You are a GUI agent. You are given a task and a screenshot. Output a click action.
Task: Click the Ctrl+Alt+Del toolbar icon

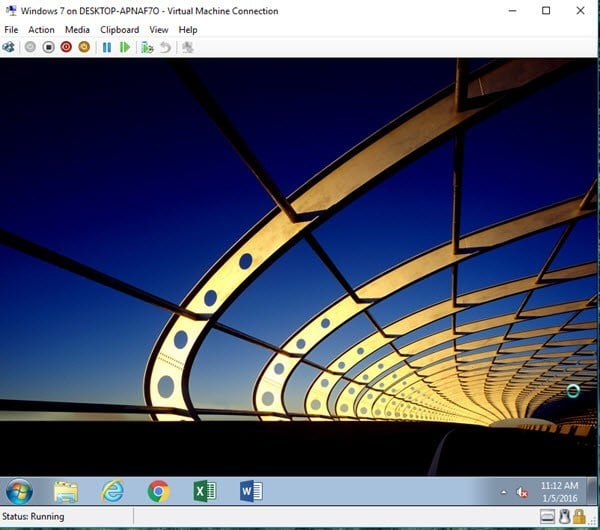9,47
